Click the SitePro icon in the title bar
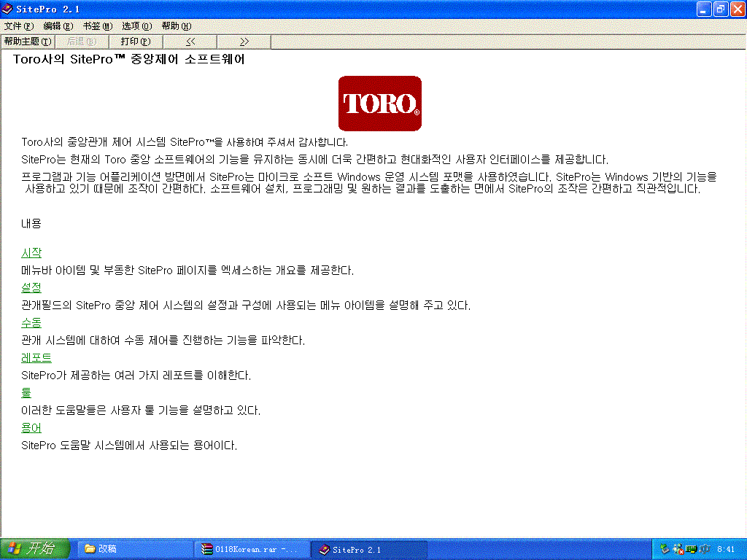 [7, 9]
